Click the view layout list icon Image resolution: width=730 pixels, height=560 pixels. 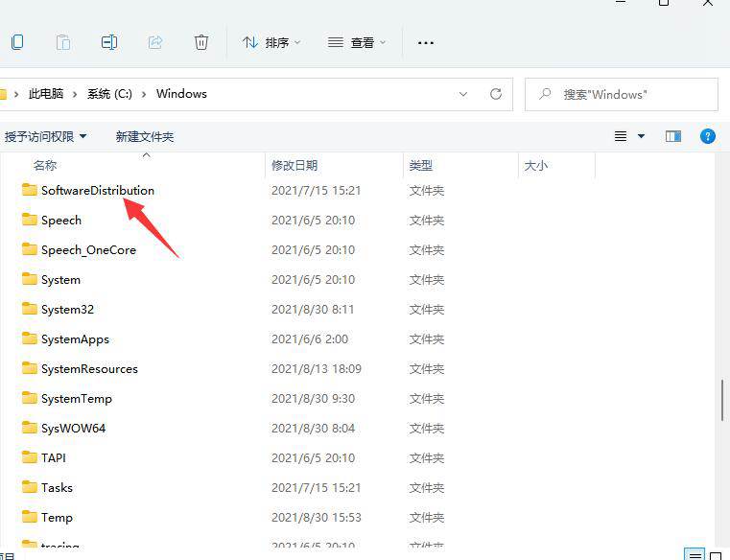tap(621, 136)
